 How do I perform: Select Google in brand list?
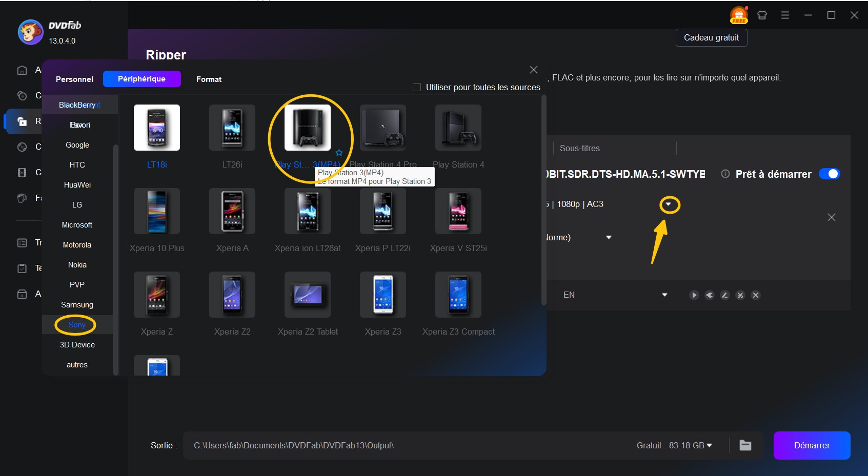tap(77, 145)
